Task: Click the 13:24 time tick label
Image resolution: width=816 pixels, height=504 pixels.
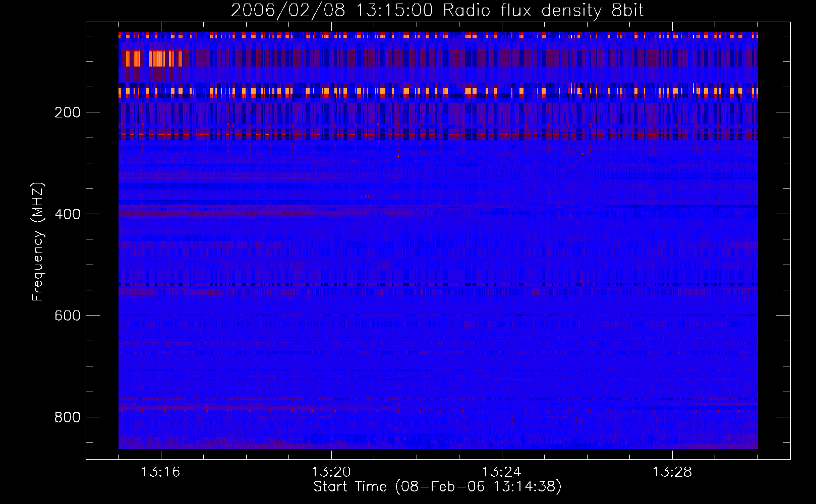Action: (502, 472)
